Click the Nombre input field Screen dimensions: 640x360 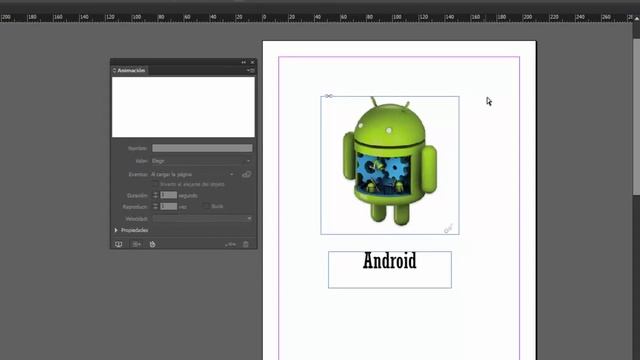(x=202, y=148)
